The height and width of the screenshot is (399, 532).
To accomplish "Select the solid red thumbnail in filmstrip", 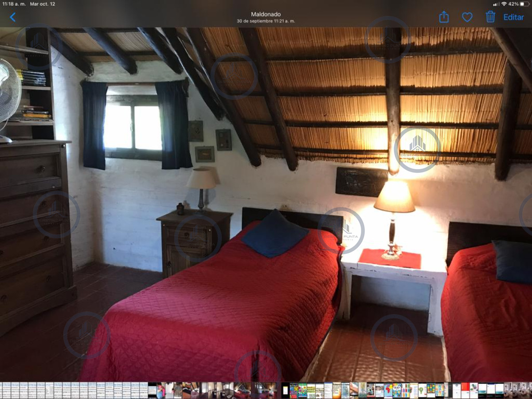I will tap(465, 391).
